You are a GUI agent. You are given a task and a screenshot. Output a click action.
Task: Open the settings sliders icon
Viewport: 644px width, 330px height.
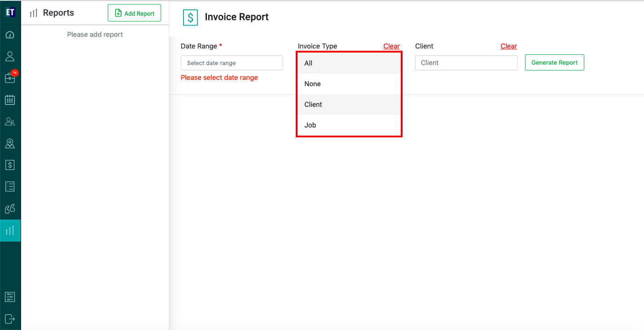point(10,297)
